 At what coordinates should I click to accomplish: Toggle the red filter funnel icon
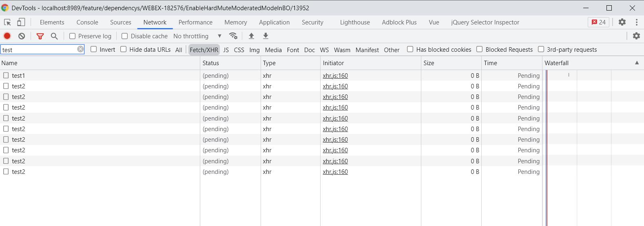pos(40,36)
